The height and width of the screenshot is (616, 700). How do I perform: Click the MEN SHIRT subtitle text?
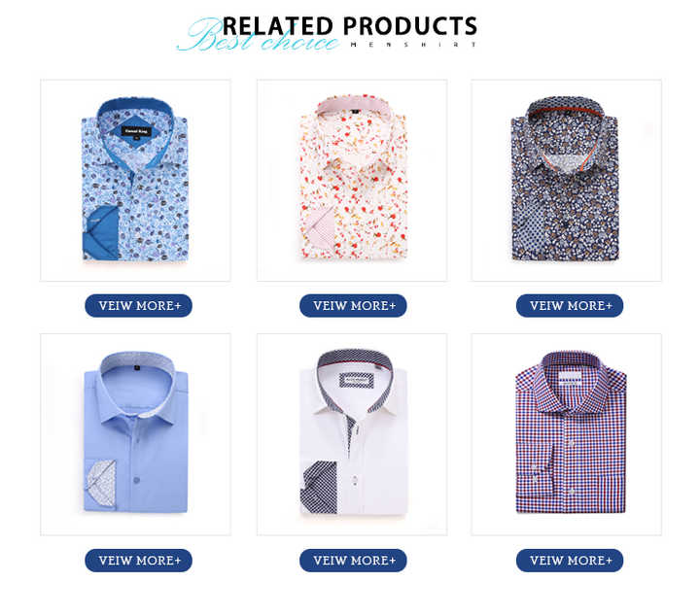tap(414, 45)
